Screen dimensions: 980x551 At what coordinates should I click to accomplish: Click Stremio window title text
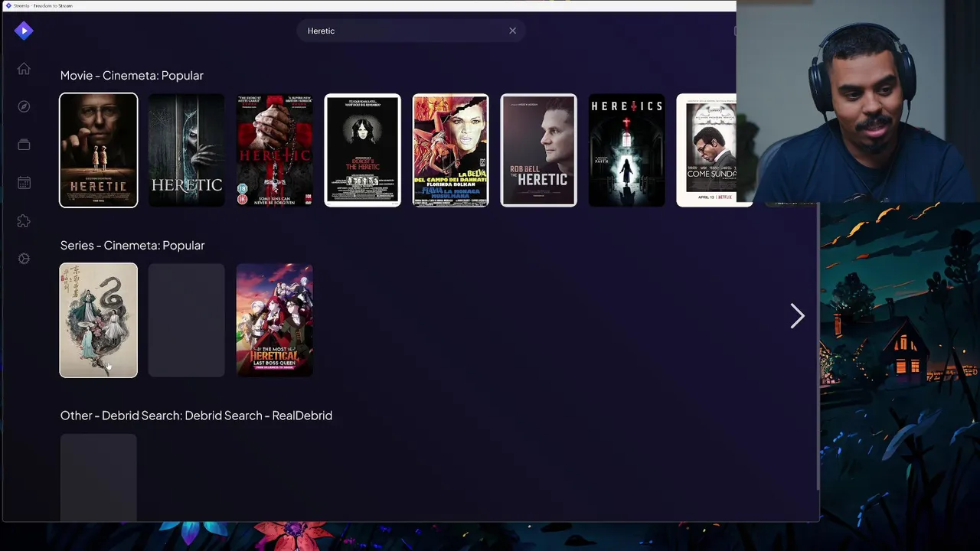pos(43,5)
